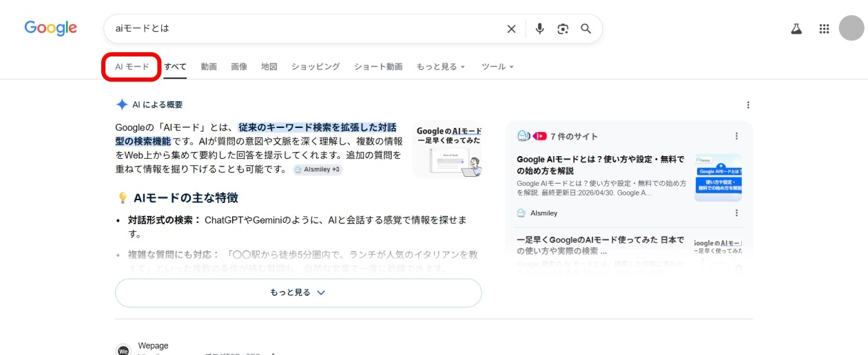
Task: Open the blue Google AIモードとは article thumbnail
Action: 718,177
